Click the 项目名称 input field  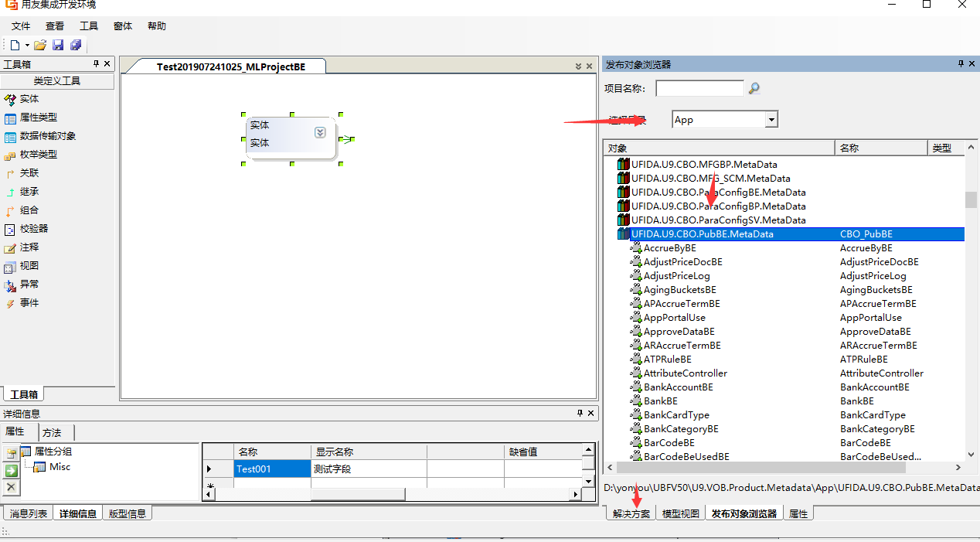(699, 88)
